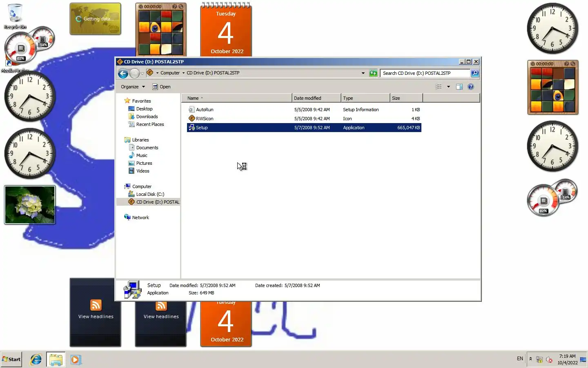Click the Change your view icon
This screenshot has height=368, width=588.
(439, 87)
